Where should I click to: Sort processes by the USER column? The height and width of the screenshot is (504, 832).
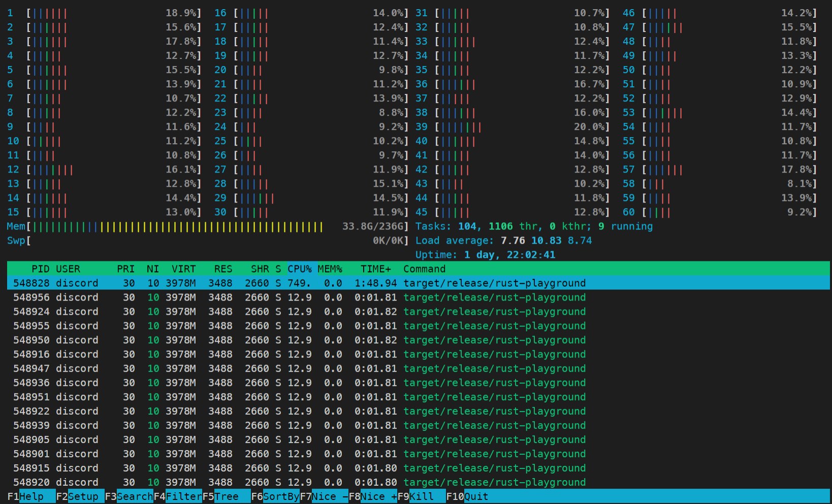pos(68,268)
